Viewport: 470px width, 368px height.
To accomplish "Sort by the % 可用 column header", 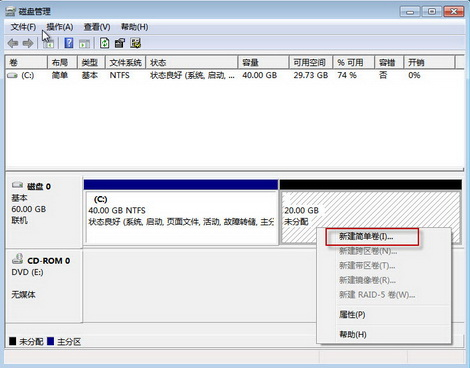I will click(x=354, y=63).
